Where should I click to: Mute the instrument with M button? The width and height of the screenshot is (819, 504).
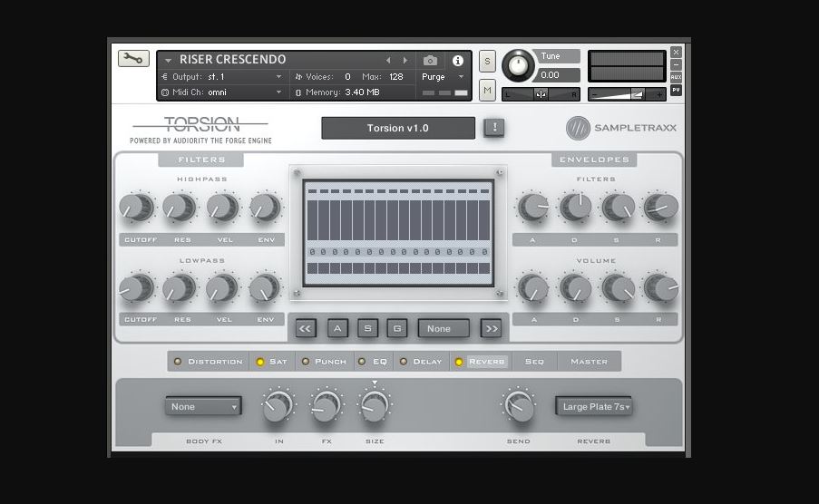[487, 91]
